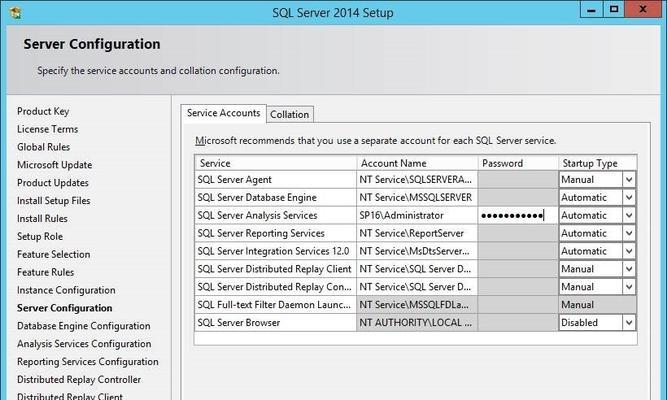Minimize the SQL Server 2014 Setup window
The width and height of the screenshot is (667, 400).
tap(591, 10)
